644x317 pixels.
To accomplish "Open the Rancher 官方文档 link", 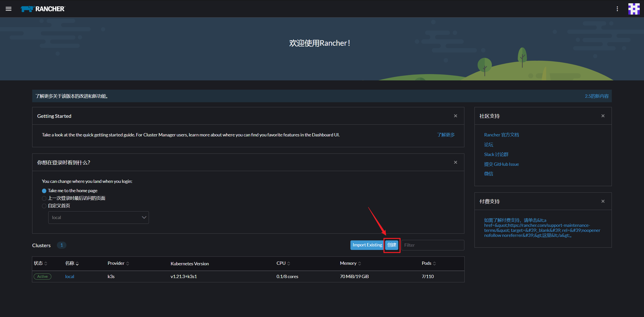I will (501, 135).
